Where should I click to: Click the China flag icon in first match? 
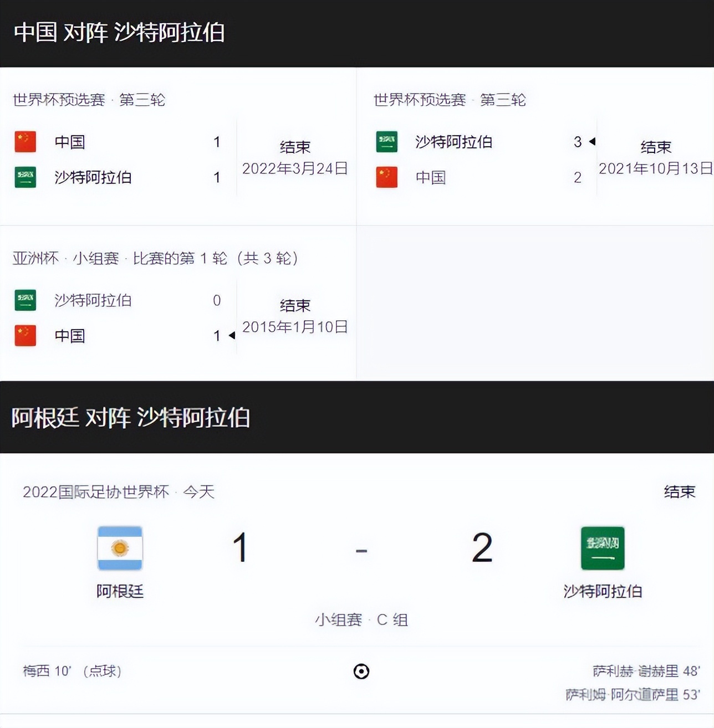click(25, 141)
